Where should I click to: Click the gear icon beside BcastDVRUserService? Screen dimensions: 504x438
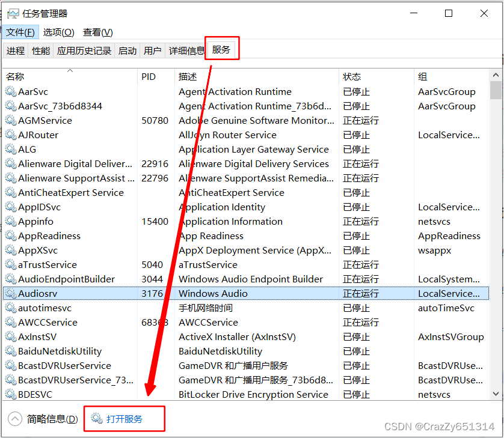click(11, 366)
